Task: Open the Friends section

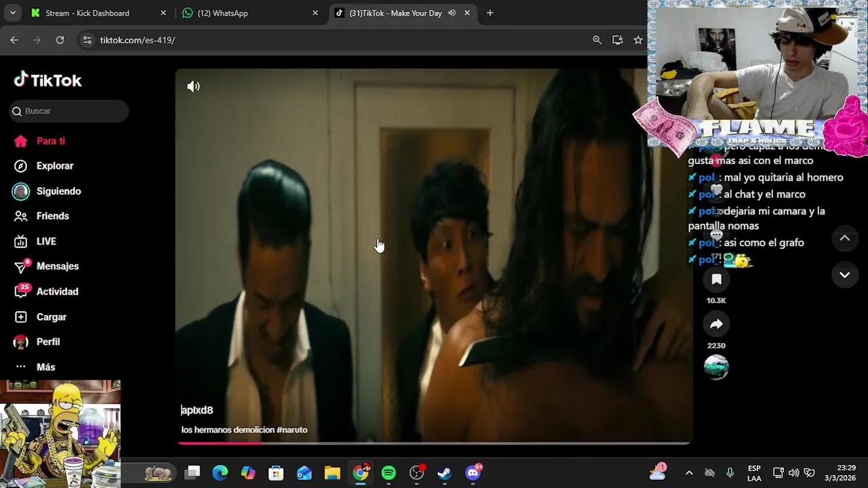Action: pyautogui.click(x=42, y=216)
